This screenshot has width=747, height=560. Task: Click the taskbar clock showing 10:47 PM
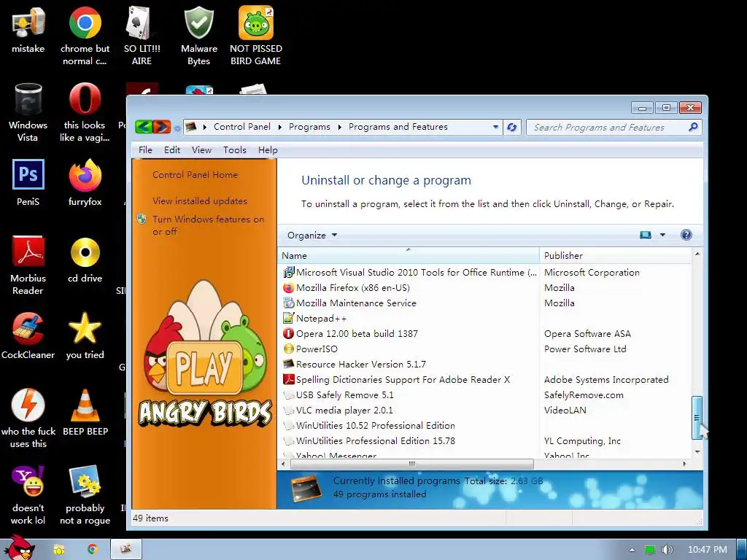[x=707, y=550]
